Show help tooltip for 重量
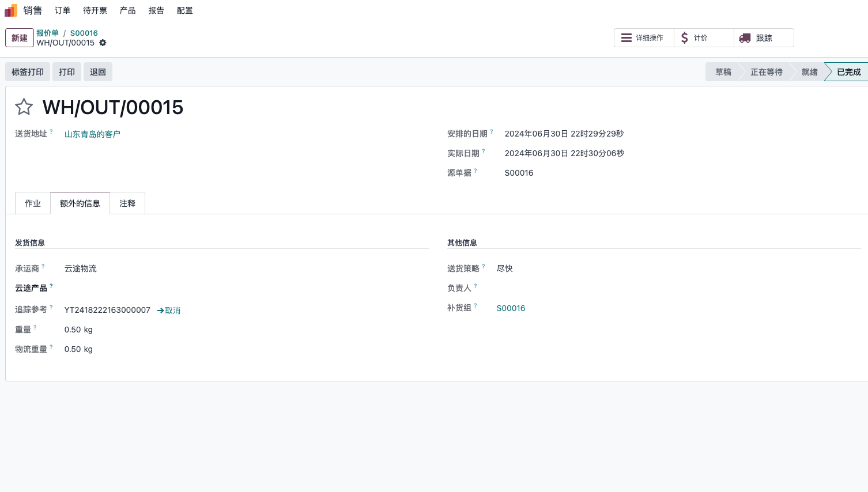Screen dimensions: 868x492 [x=35, y=327]
